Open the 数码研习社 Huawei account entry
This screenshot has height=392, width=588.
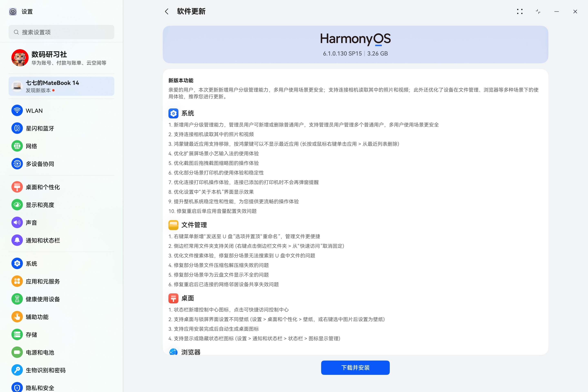coord(61,58)
